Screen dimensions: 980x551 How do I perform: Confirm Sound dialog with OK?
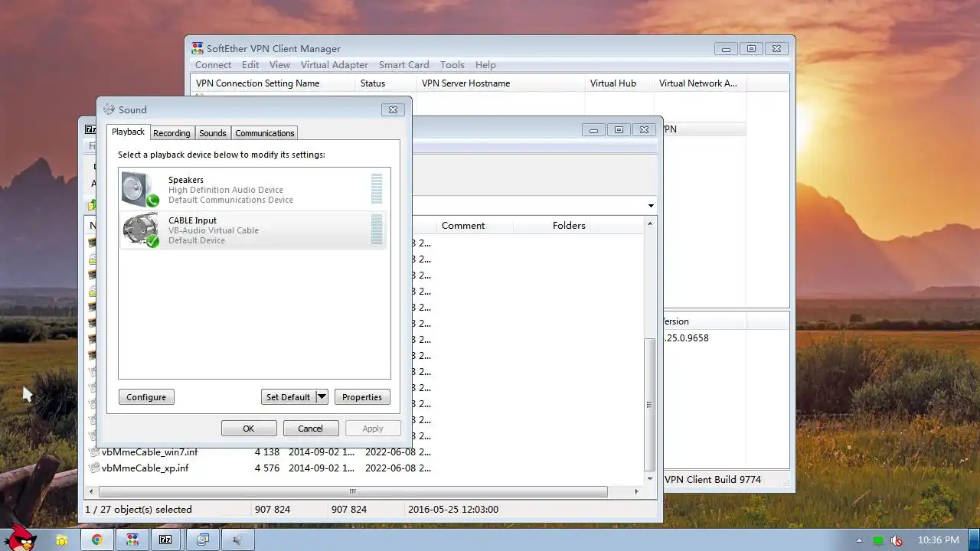click(x=249, y=428)
